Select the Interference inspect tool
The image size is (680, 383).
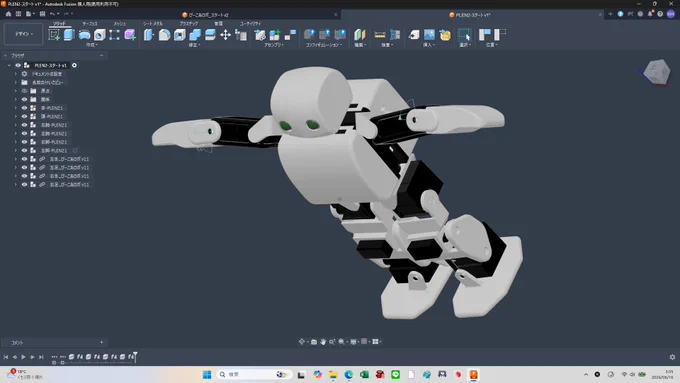click(395, 35)
